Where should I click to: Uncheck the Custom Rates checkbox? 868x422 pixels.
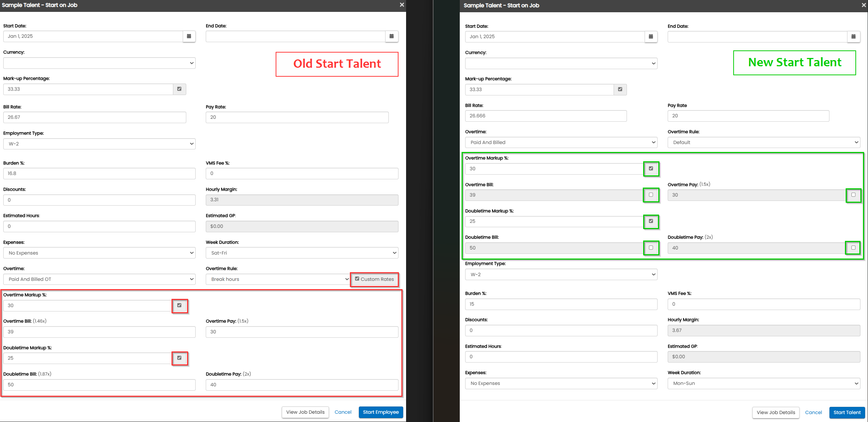[x=357, y=279]
